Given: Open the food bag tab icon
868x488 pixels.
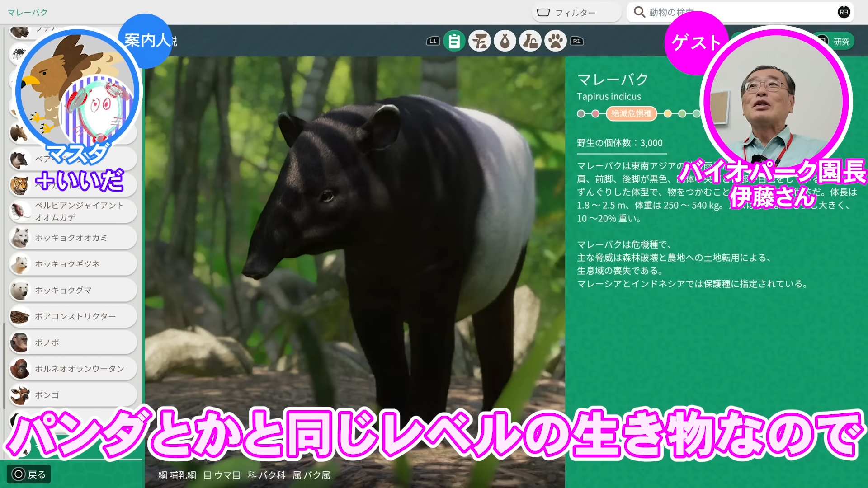Looking at the screenshot, I should 505,41.
